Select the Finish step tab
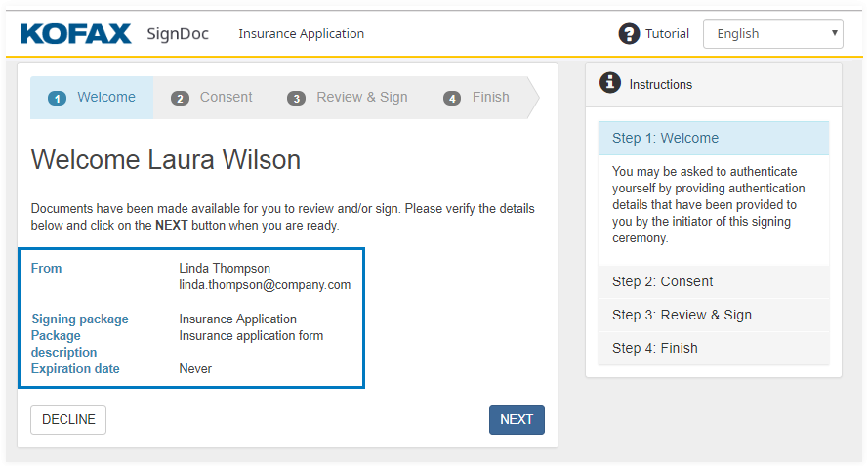Image resolution: width=868 pixels, height=468 pixels. pyautogui.click(x=490, y=98)
